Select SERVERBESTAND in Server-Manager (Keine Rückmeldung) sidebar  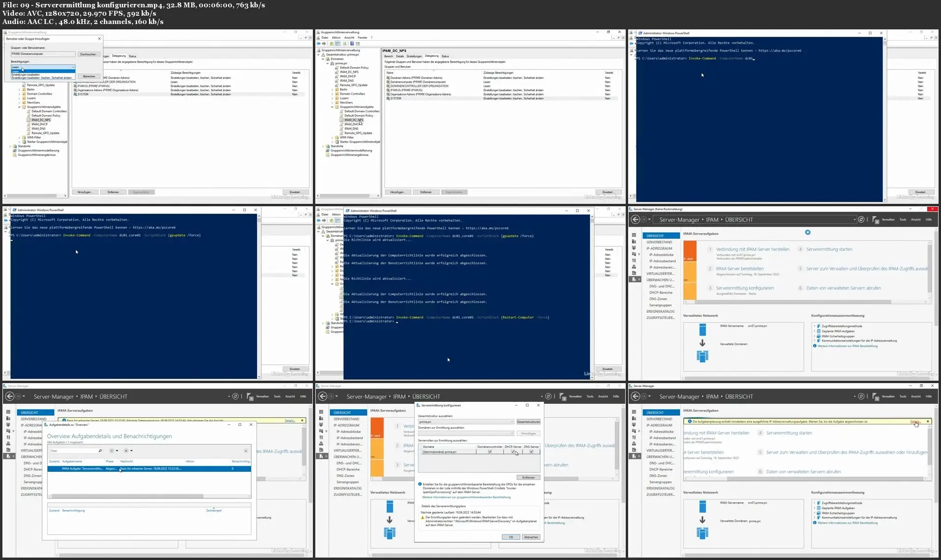(659, 242)
